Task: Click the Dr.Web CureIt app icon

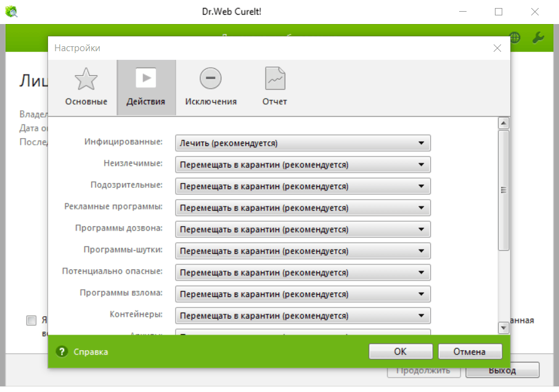Action: [11, 12]
